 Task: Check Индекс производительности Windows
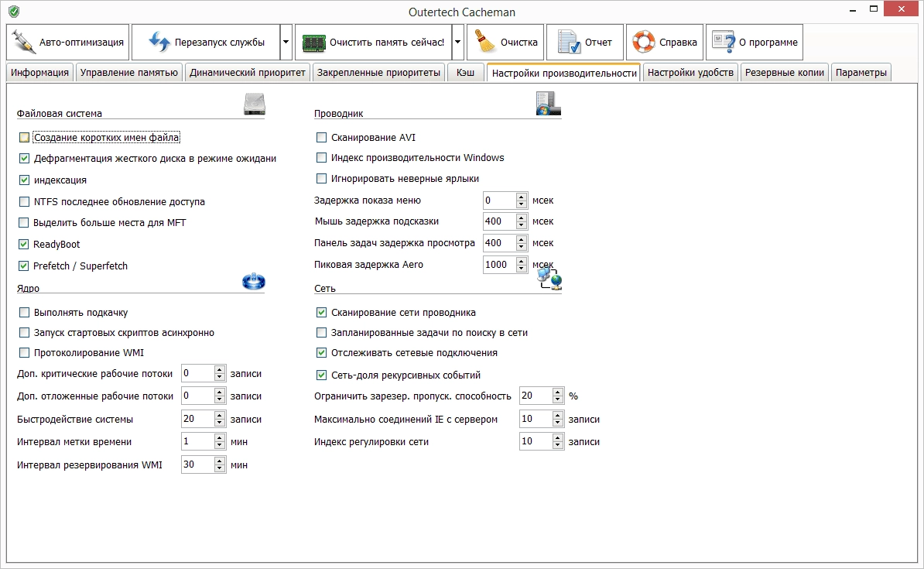[321, 157]
